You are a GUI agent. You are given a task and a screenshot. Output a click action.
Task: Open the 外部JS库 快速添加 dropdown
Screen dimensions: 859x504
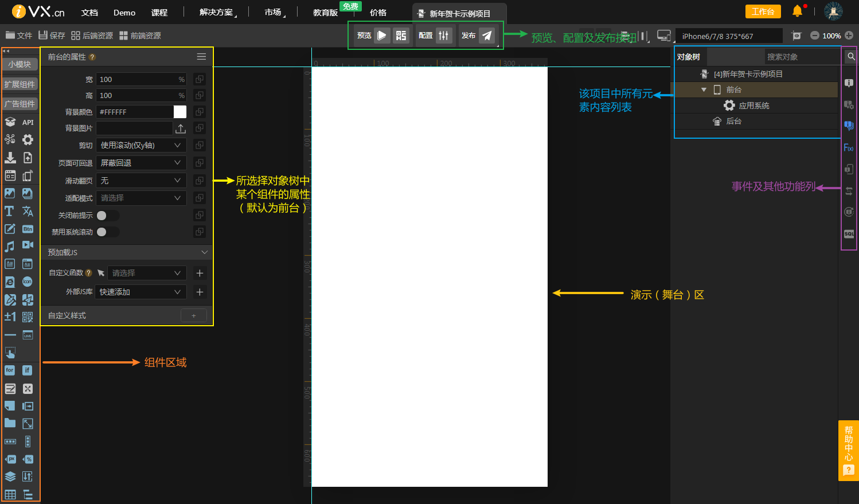click(x=141, y=292)
